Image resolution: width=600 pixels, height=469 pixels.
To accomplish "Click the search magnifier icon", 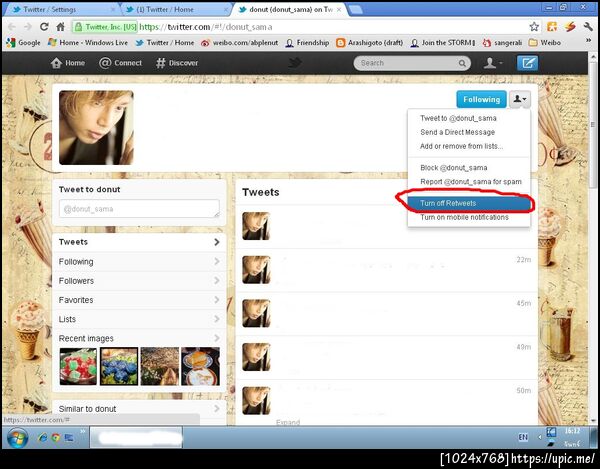I will tap(462, 63).
